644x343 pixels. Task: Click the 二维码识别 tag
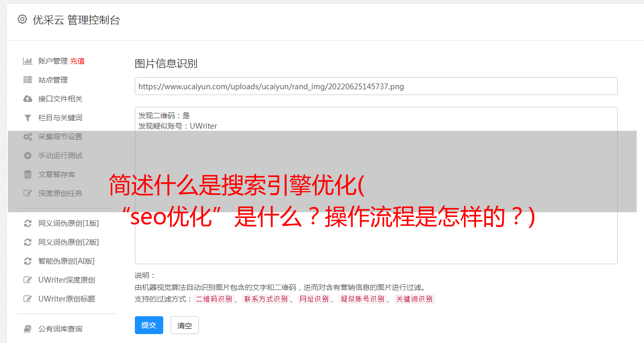214,299
